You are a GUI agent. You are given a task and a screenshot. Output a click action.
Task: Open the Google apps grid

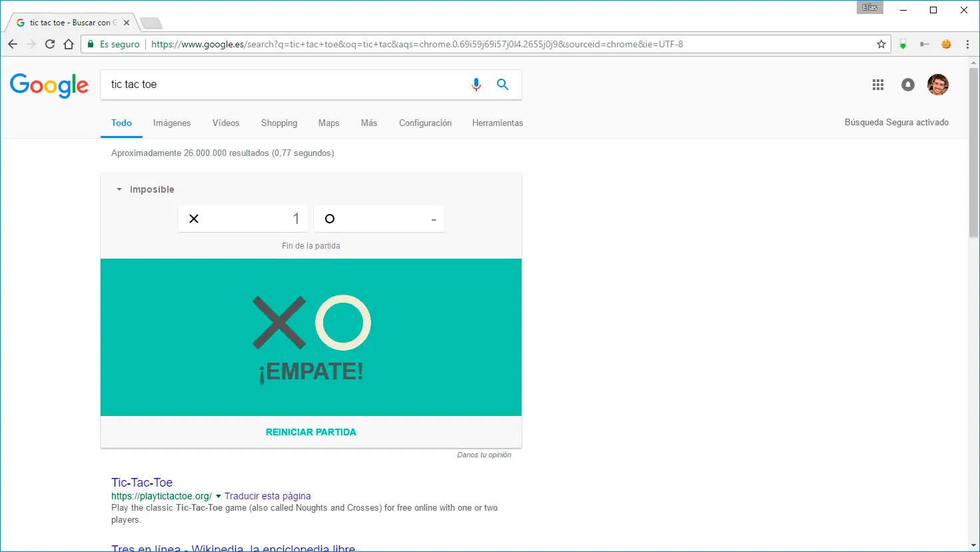point(878,85)
